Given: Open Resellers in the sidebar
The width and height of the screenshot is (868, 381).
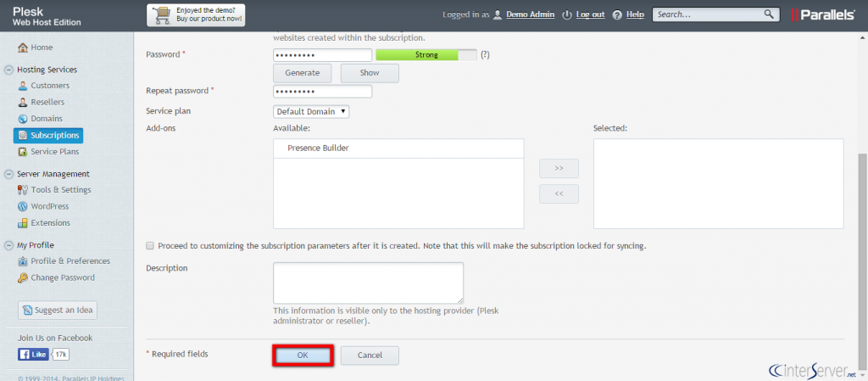Looking at the screenshot, I should click(x=47, y=103).
